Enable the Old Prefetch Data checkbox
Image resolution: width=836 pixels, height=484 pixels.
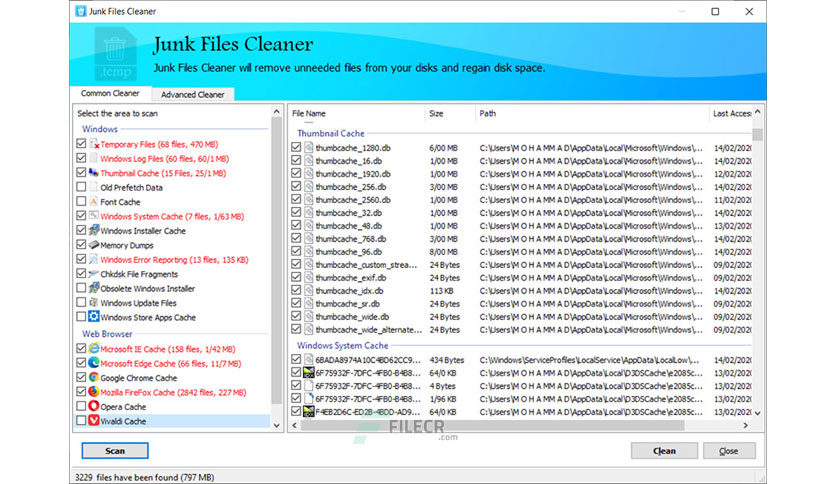81,187
